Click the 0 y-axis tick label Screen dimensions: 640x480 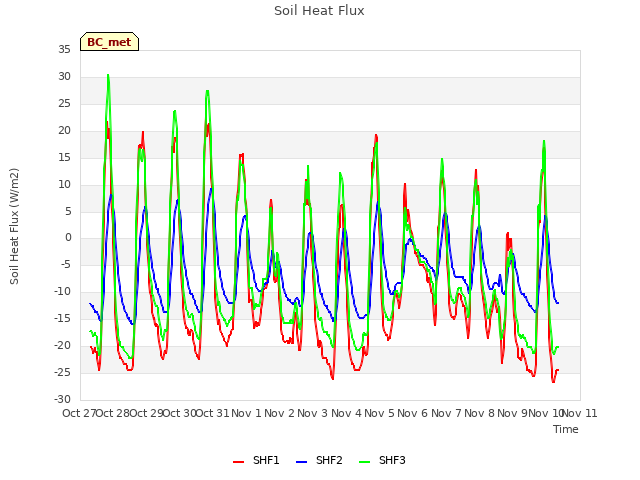click(x=68, y=238)
